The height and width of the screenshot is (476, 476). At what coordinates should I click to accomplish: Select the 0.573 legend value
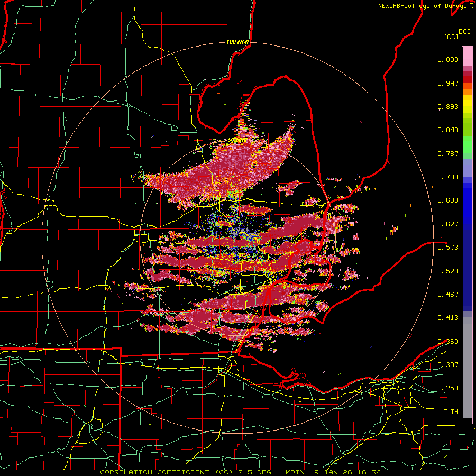click(x=448, y=248)
